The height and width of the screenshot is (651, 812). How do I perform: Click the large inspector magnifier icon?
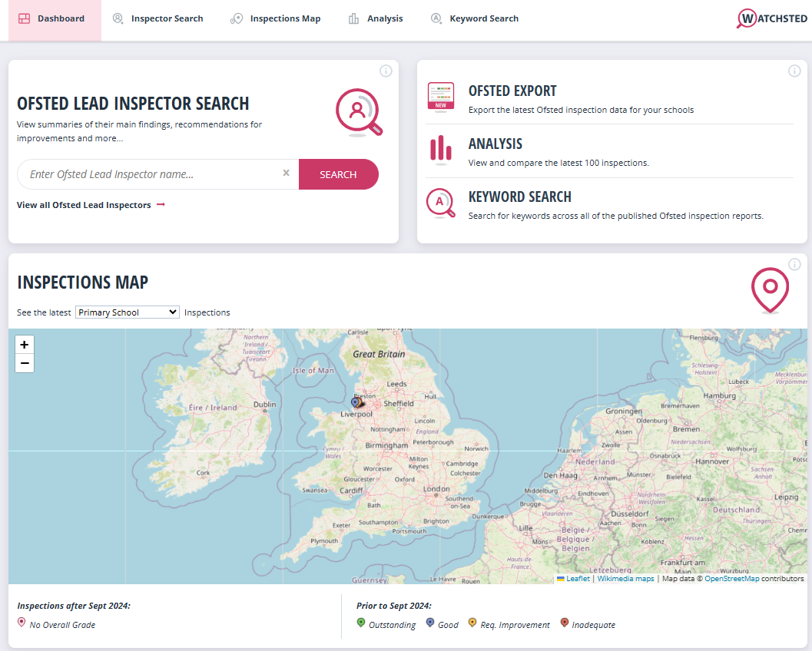pos(359,112)
